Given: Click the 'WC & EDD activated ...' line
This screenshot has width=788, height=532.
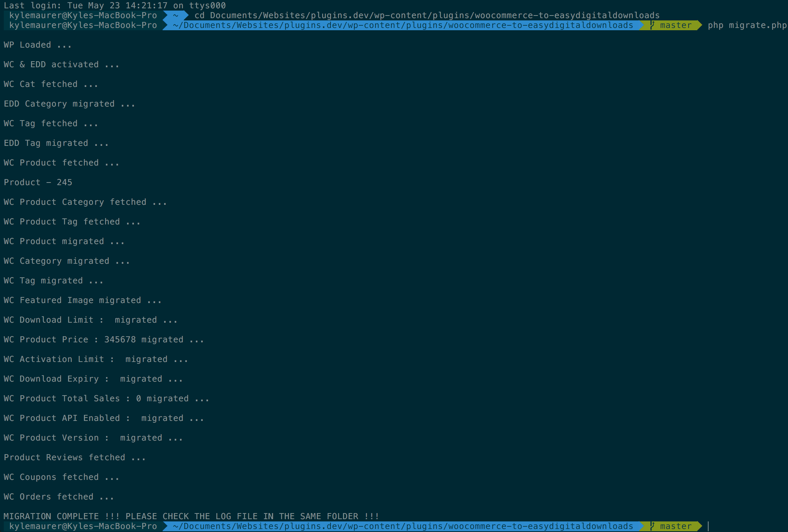Looking at the screenshot, I should [x=62, y=64].
